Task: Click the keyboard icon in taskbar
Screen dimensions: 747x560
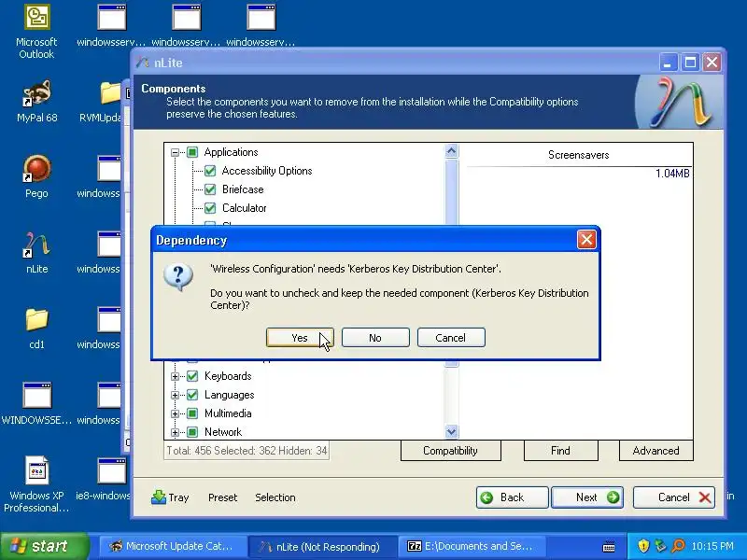Action: click(x=609, y=547)
